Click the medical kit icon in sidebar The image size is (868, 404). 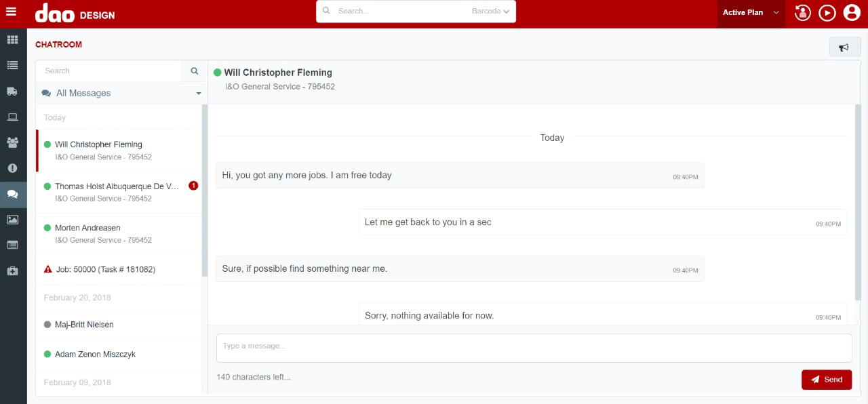click(x=12, y=271)
